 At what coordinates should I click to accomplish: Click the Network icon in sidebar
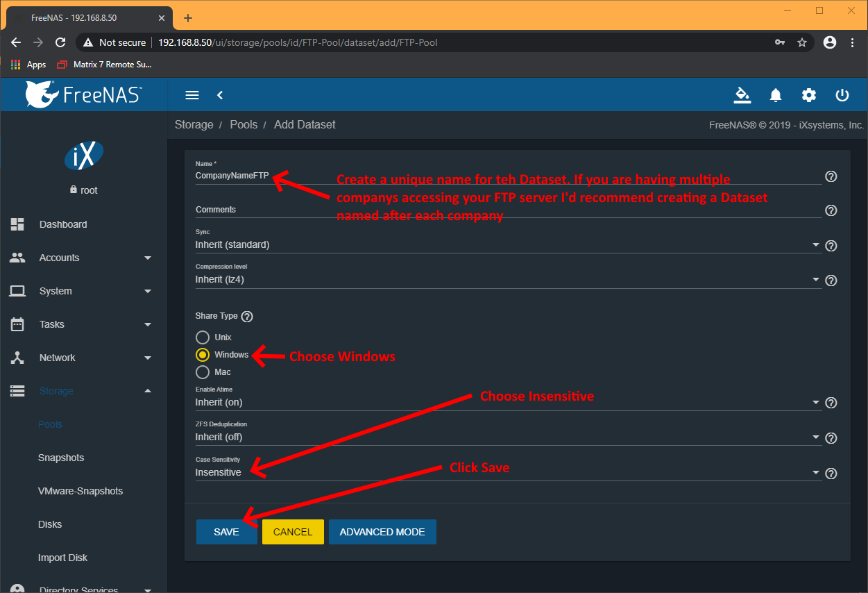point(17,358)
